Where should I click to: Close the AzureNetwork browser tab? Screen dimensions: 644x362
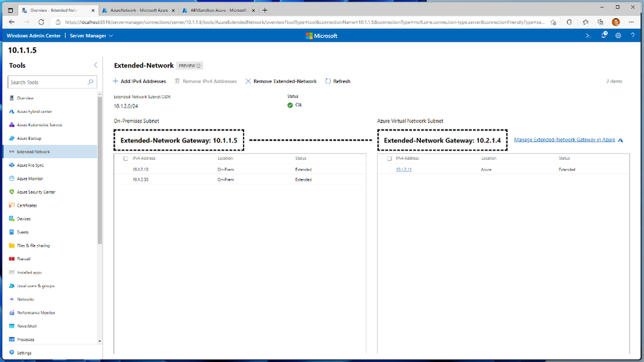tap(173, 10)
